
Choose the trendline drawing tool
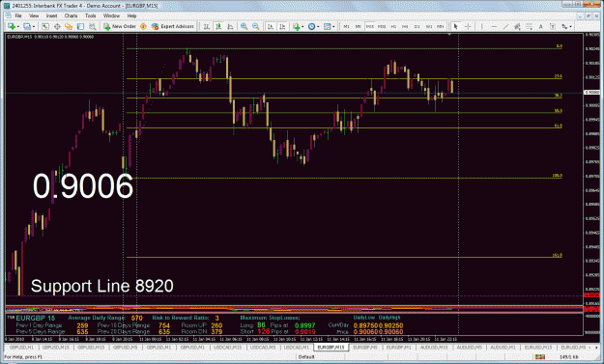(505, 26)
